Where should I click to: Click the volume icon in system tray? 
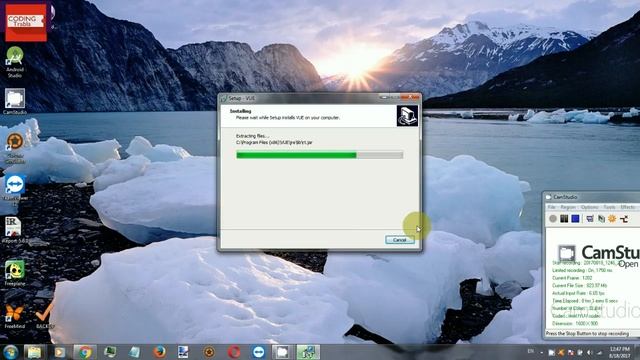point(589,352)
